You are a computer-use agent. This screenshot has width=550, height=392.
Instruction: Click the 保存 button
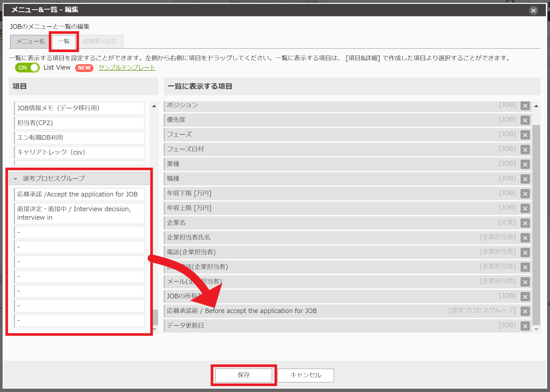[x=244, y=375]
